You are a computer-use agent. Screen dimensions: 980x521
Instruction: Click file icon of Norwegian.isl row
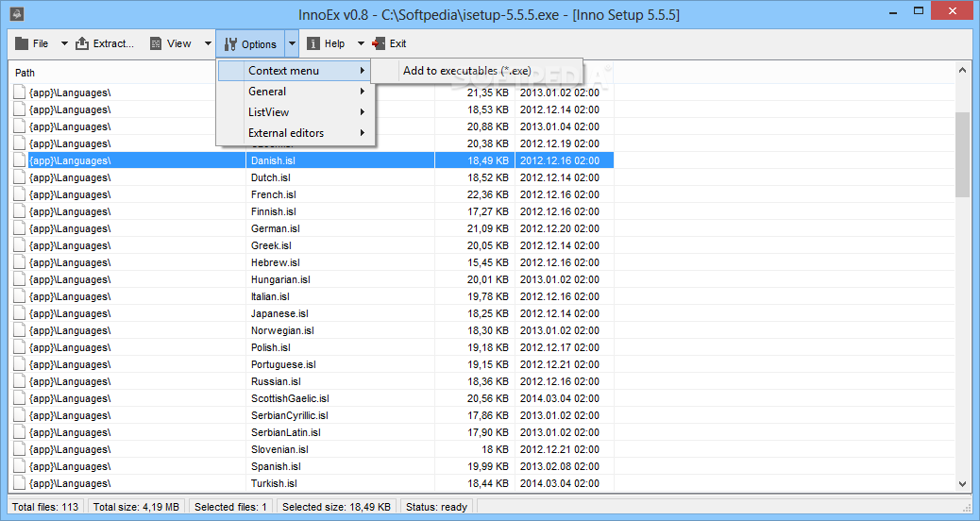[x=20, y=330]
